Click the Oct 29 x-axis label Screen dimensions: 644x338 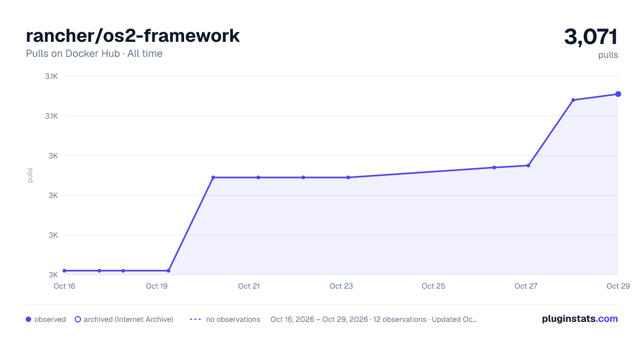[x=617, y=286]
